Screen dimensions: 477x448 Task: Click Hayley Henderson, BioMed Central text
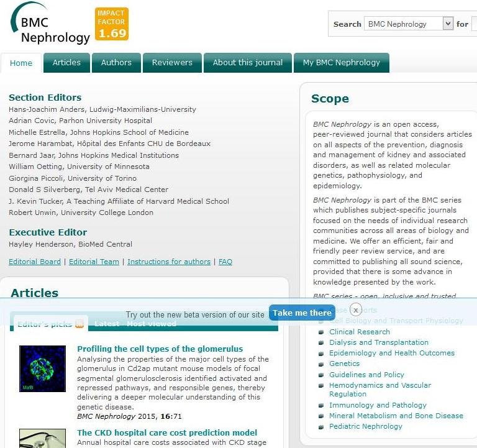pyautogui.click(x=71, y=244)
